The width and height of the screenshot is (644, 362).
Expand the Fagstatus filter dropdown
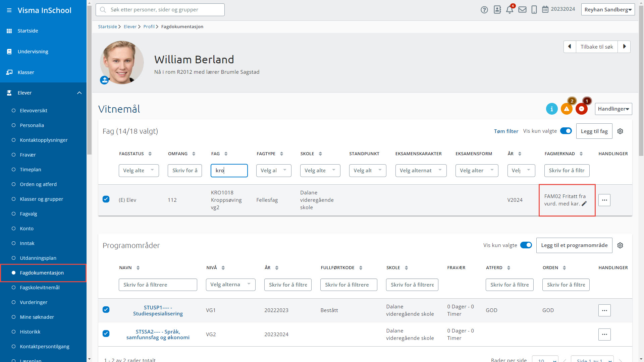point(139,171)
